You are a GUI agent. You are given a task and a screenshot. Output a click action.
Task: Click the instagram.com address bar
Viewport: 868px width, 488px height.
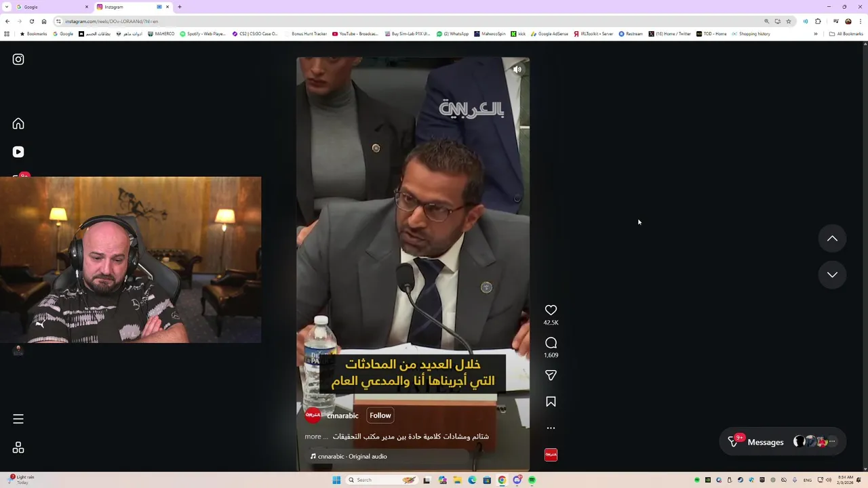[407, 21]
